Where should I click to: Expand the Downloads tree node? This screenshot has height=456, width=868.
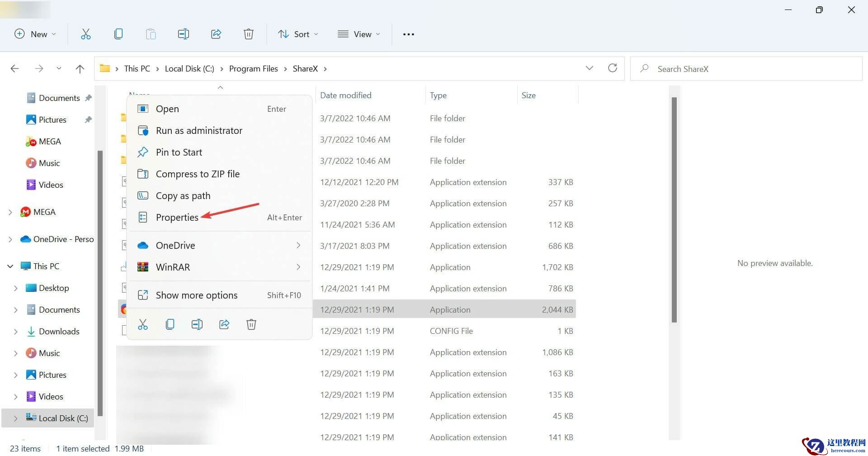16,332
